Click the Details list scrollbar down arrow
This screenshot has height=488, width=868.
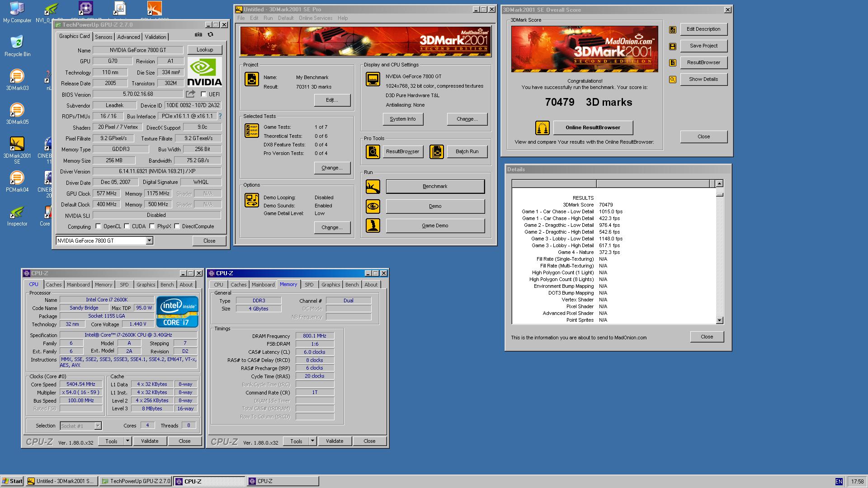pos(720,320)
